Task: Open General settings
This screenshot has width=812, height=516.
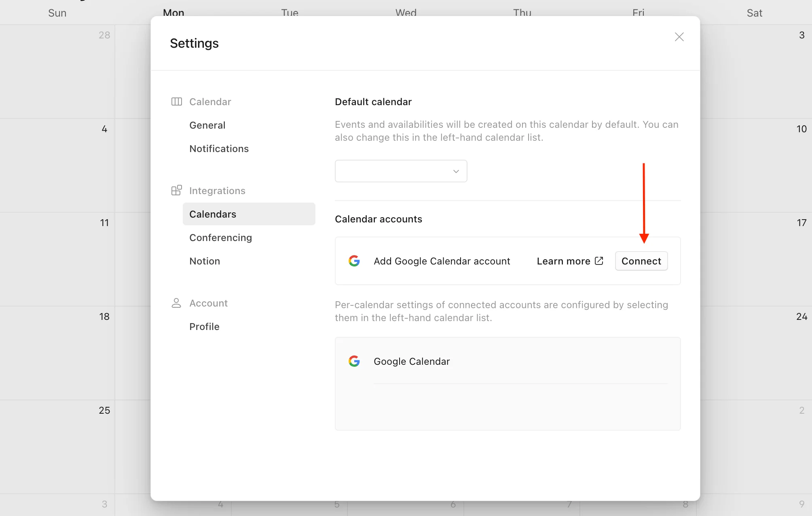Action: [207, 125]
